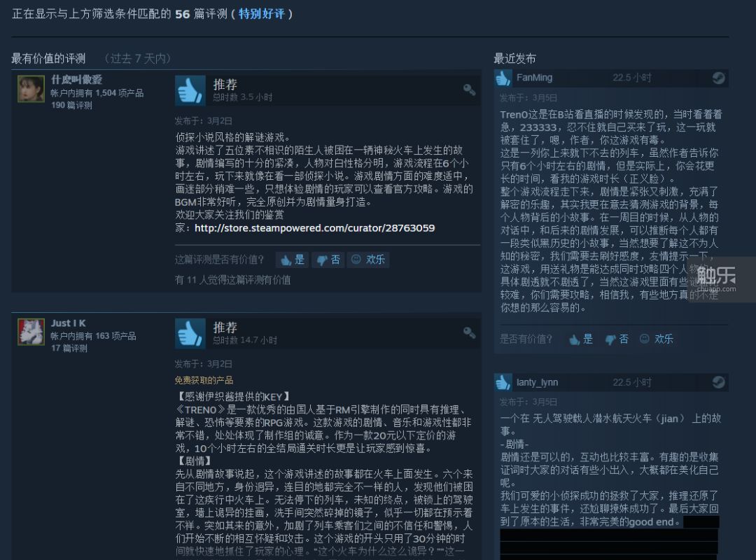The image size is (756, 560).
Task: Click (过去 7 天内) filter text
Action: tap(137, 59)
